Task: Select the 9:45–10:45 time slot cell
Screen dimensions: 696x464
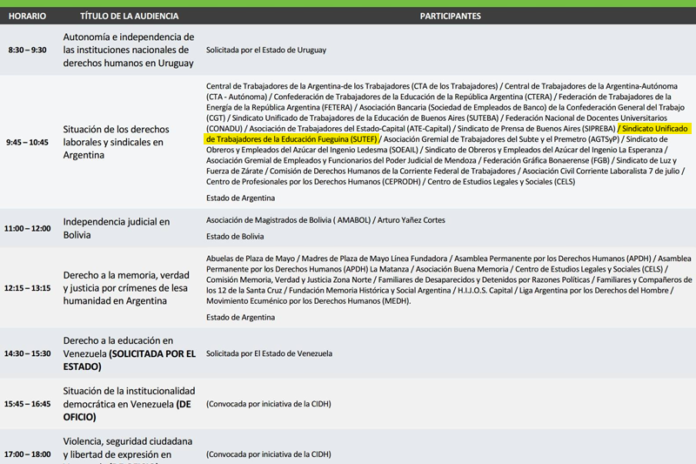Action: click(x=28, y=142)
